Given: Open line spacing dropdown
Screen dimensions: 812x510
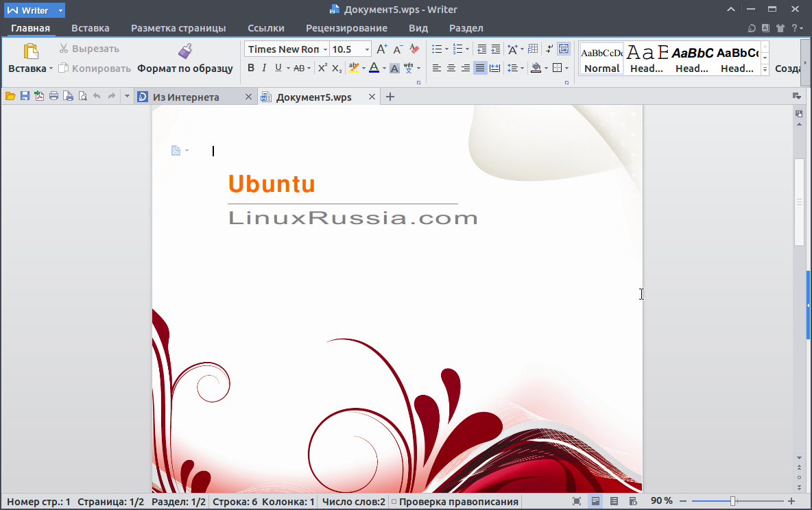Looking at the screenshot, I should point(522,68).
